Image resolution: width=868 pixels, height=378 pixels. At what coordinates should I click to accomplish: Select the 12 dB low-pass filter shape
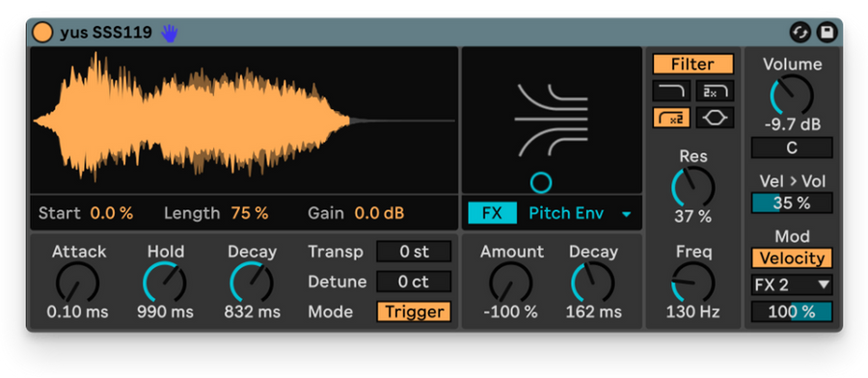pyautogui.click(x=671, y=91)
